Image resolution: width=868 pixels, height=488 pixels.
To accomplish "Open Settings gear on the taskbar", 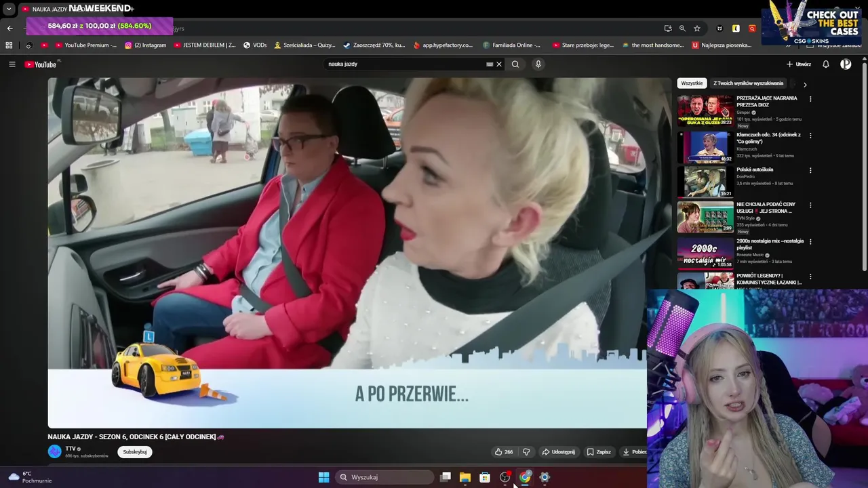I will click(545, 477).
